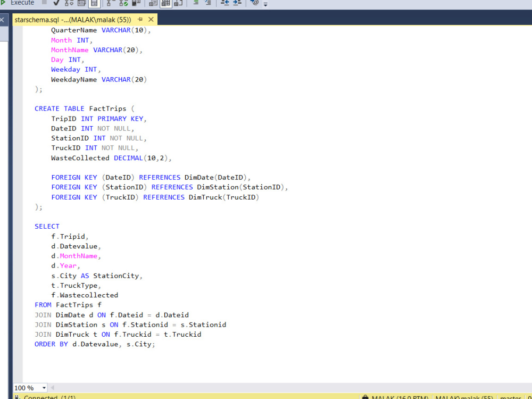Click 'MonthName VARCHAR(20),' column definition
Viewport: 532px width, 399px height.
pos(97,50)
